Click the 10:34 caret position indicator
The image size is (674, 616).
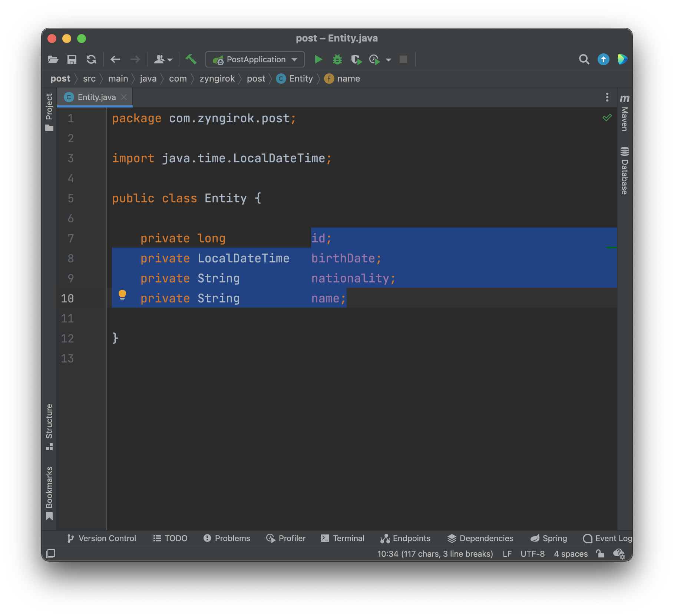click(435, 554)
